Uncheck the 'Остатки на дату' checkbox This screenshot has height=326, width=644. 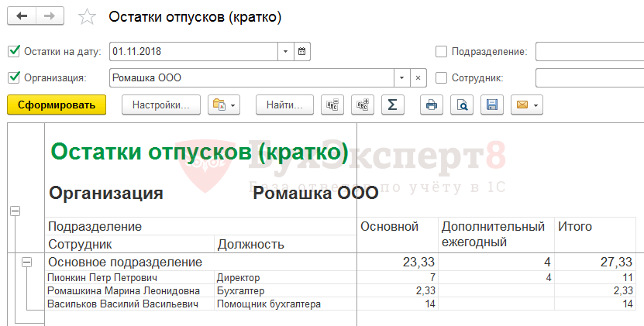tap(13, 52)
